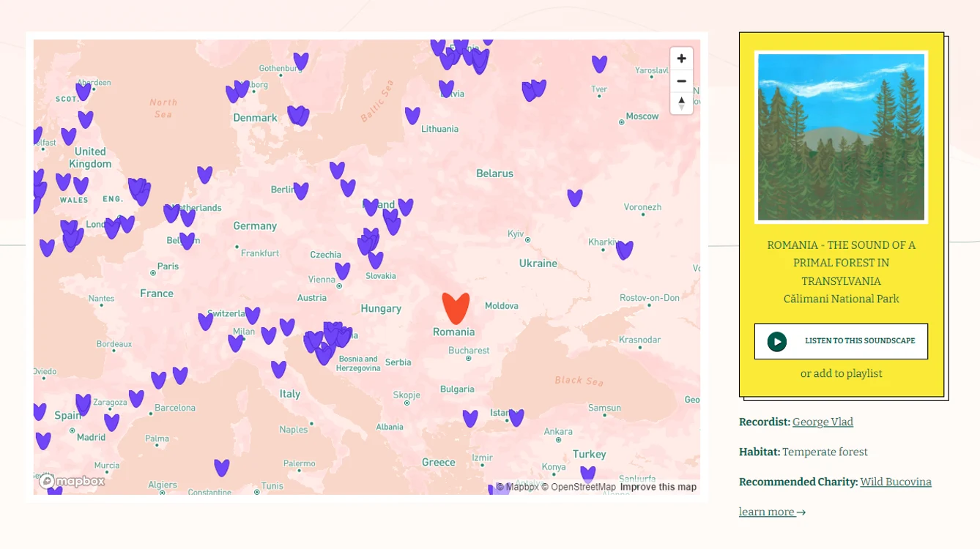Zoom in on the map

681,59
